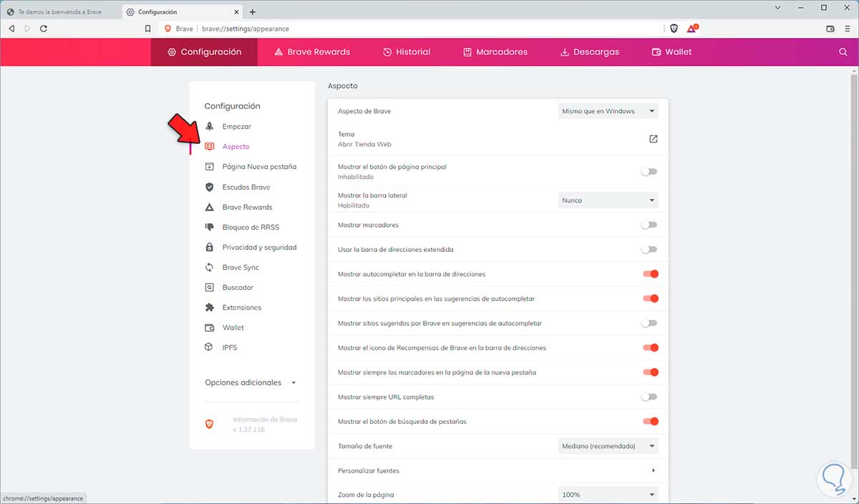
Task: Toggle icono de Recompensas de Brave switch
Action: point(650,348)
